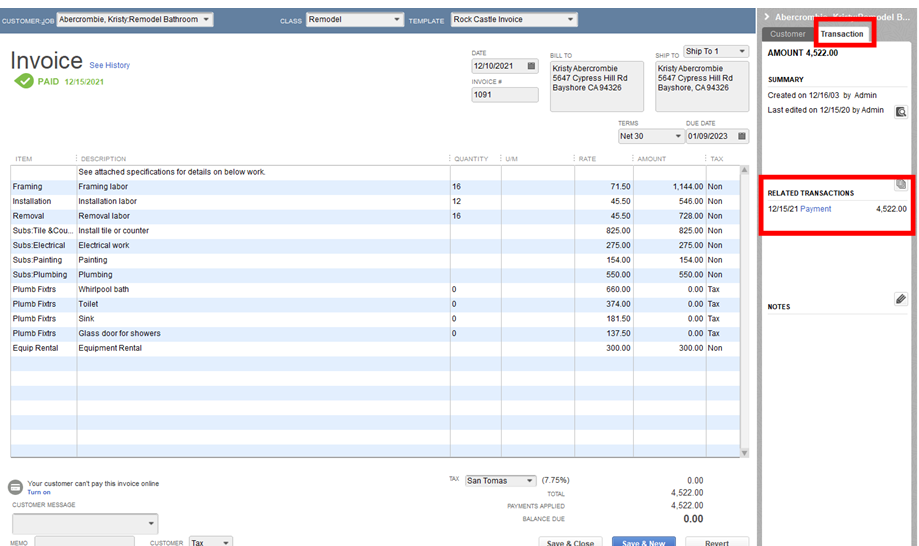This screenshot has width=919, height=546.
Task: Open the due date calendar picker
Action: tap(742, 136)
